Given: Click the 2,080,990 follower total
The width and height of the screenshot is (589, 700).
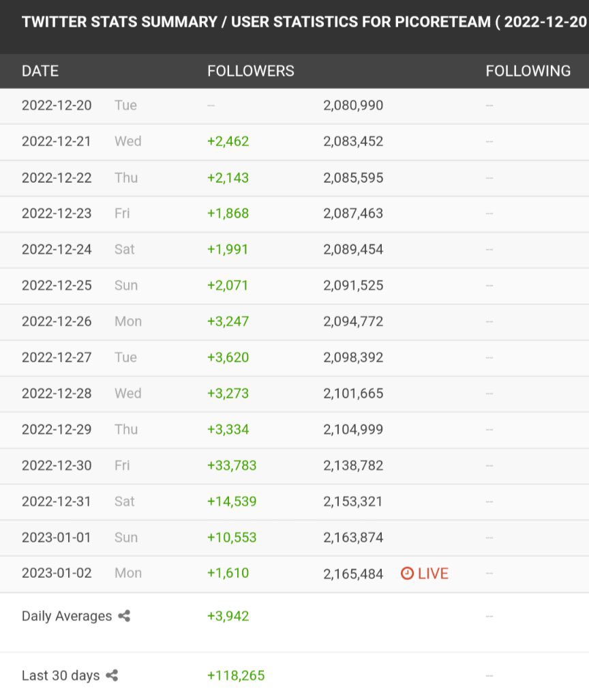Looking at the screenshot, I should 353,105.
